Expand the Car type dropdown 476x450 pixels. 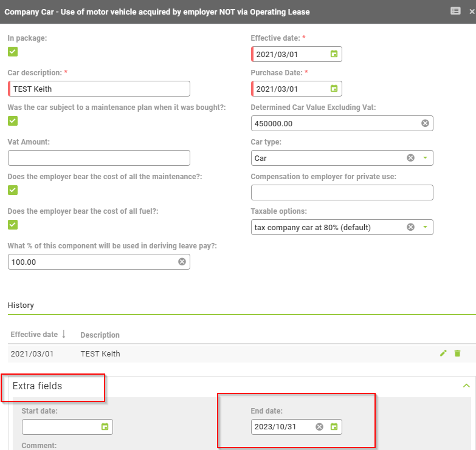coord(425,158)
